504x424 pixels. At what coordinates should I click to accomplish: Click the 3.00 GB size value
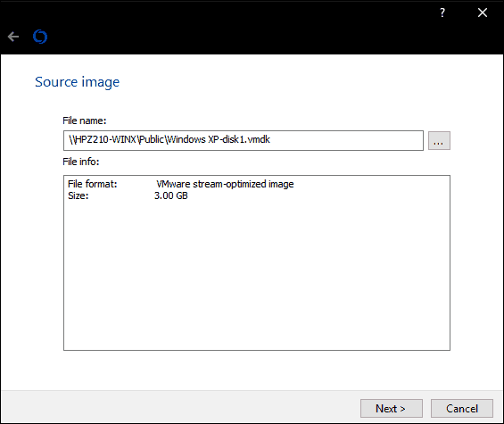pos(171,195)
